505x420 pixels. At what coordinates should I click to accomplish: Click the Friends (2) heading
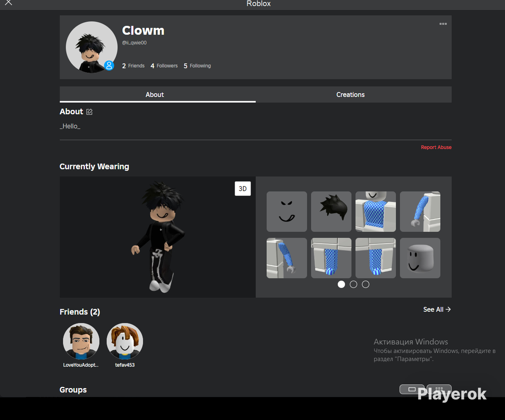(x=80, y=312)
